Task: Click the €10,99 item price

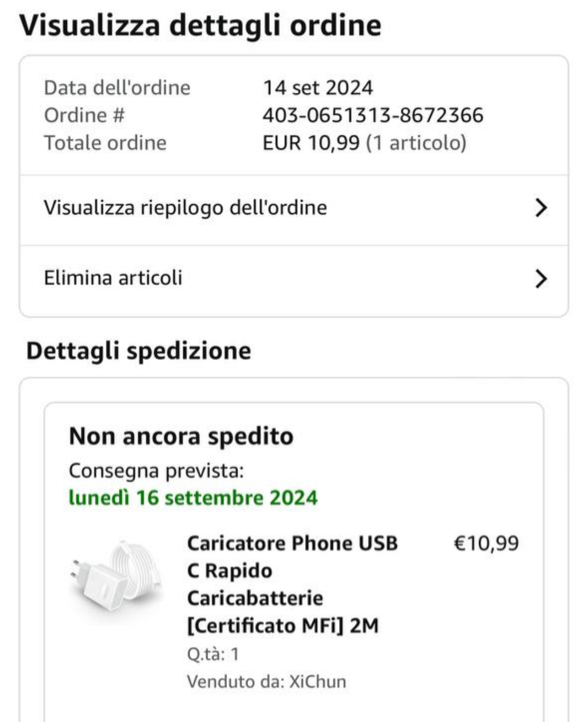Action: point(486,543)
